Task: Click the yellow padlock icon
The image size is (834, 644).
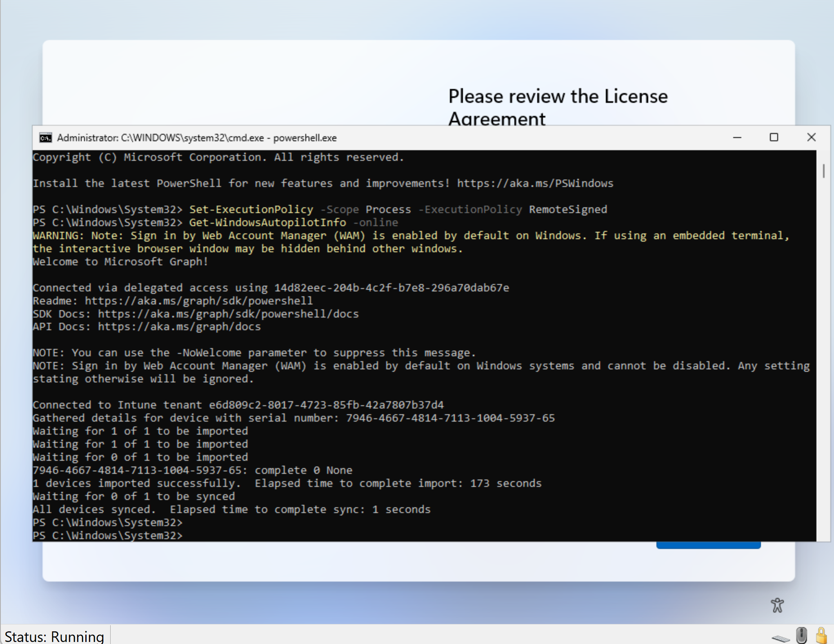Action: point(821,635)
